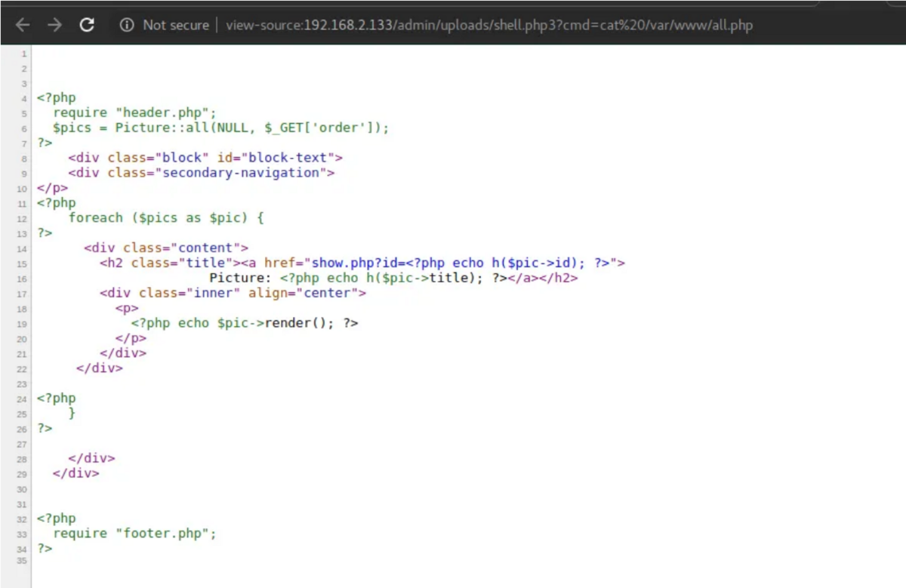Image resolution: width=906 pixels, height=588 pixels.
Task: Click the text require "footer.php";
Action: [x=134, y=533]
